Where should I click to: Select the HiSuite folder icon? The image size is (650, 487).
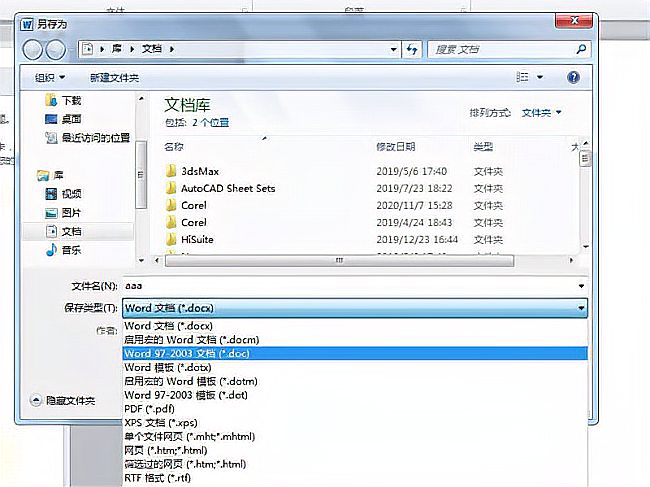[x=171, y=239]
